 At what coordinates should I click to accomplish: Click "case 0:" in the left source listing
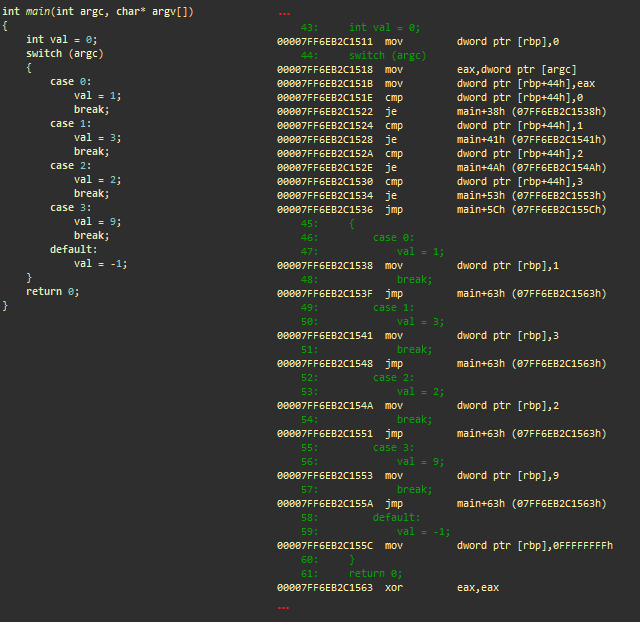[71, 82]
